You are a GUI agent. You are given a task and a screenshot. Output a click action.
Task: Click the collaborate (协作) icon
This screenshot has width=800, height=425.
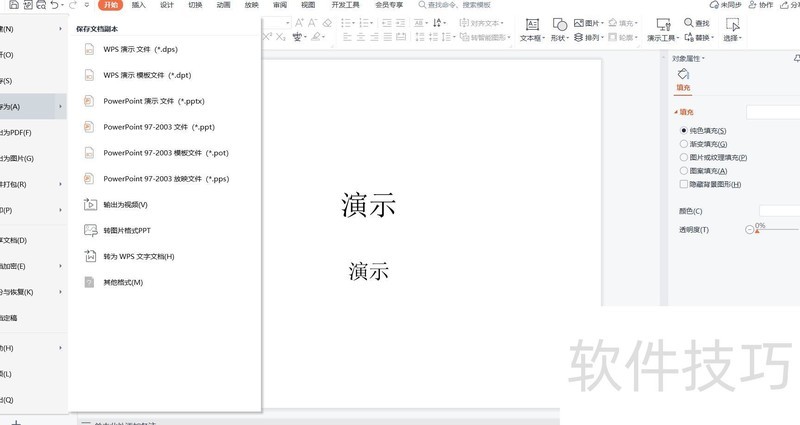tap(753, 5)
